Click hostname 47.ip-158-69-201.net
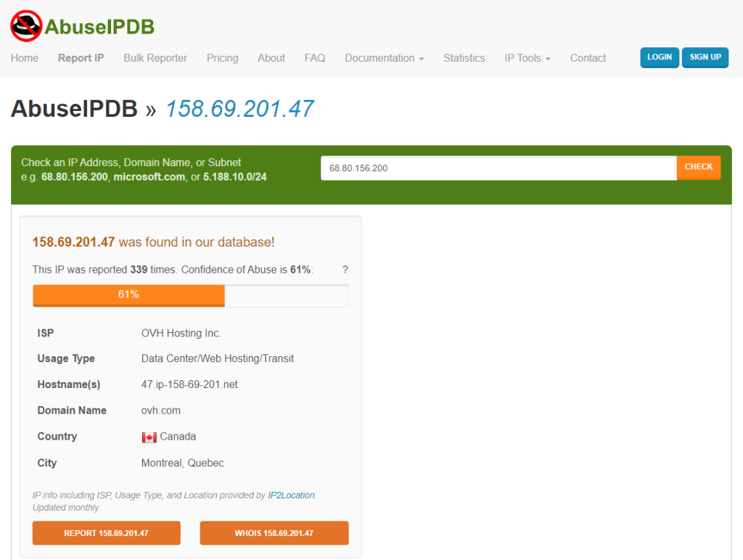Image resolution: width=743 pixels, height=560 pixels. [x=189, y=384]
